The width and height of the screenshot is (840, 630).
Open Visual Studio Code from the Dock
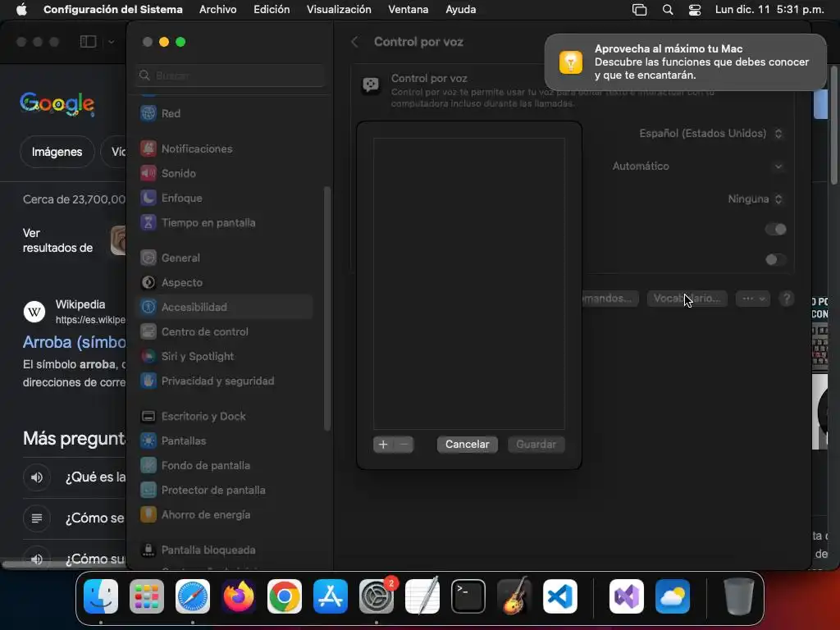[560, 596]
